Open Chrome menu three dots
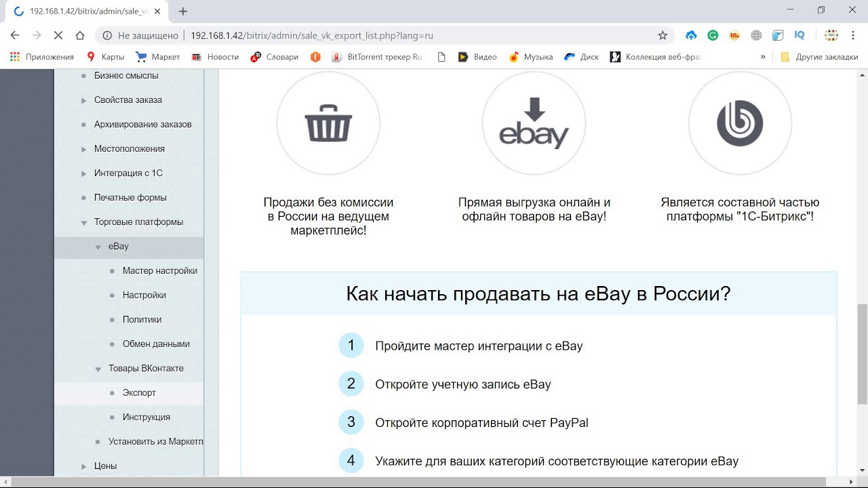The image size is (868, 488). click(853, 35)
